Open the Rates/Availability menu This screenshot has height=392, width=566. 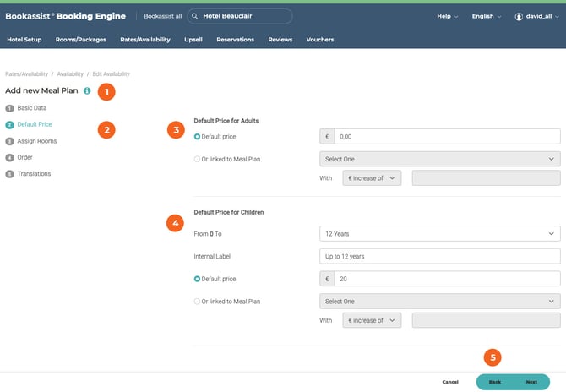(144, 40)
